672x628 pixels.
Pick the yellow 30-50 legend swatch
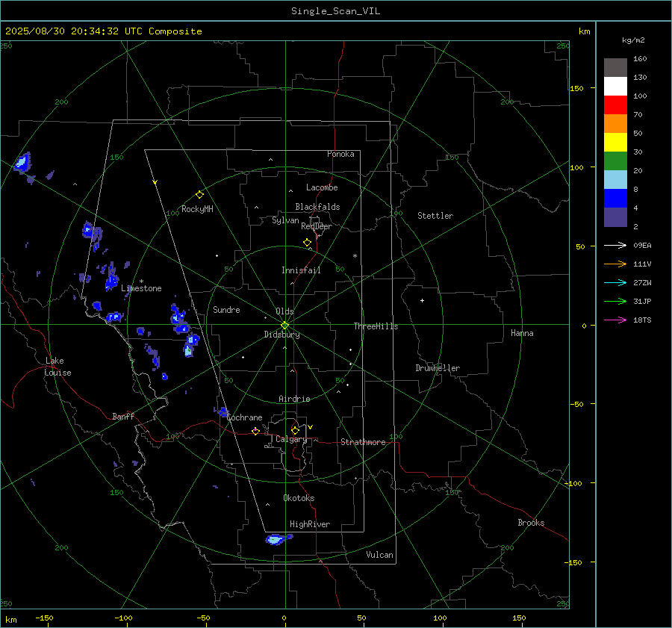pos(615,143)
